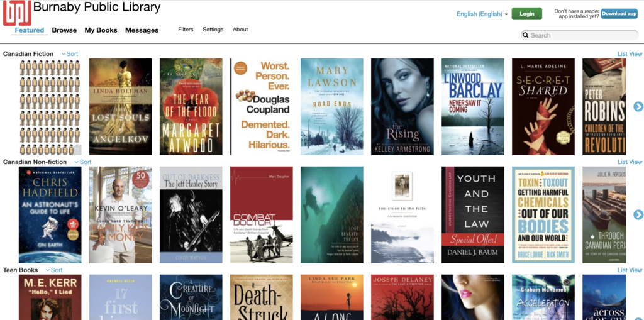Open Sort dropdown for Canadian Fiction
Image resolution: width=644 pixels, height=320 pixels.
click(x=69, y=54)
